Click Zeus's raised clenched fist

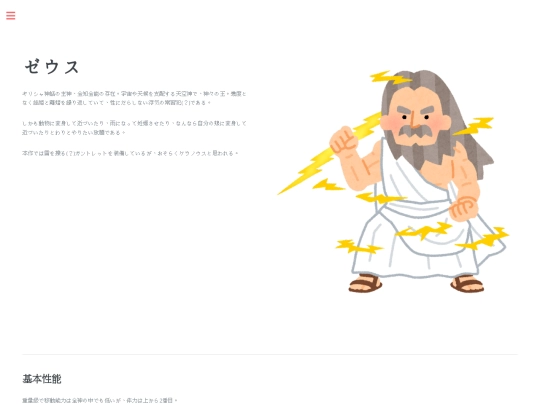pyautogui.click(x=344, y=142)
